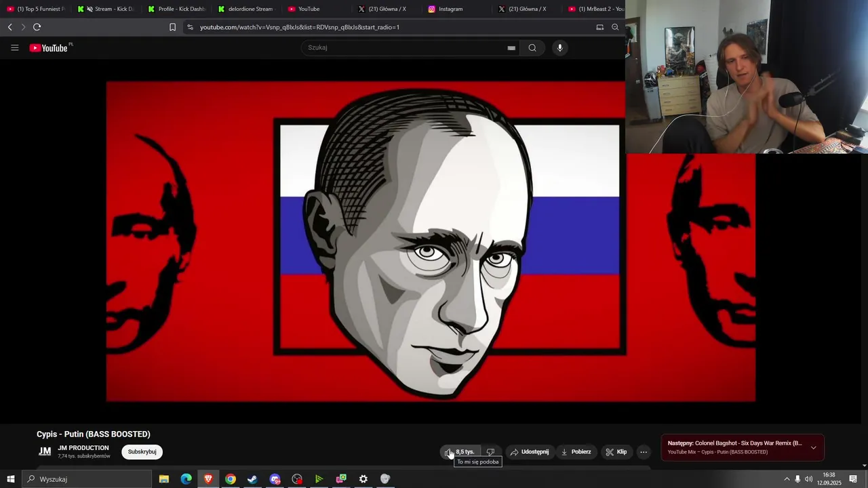868x488 pixels.
Task: Expand the Następny up-next playlist panel chevron
Action: [x=813, y=447]
